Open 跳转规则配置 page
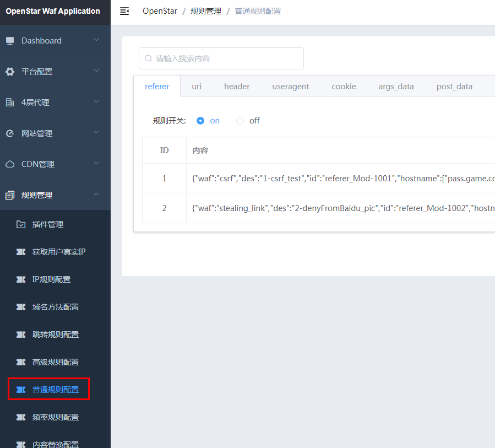 point(55,334)
